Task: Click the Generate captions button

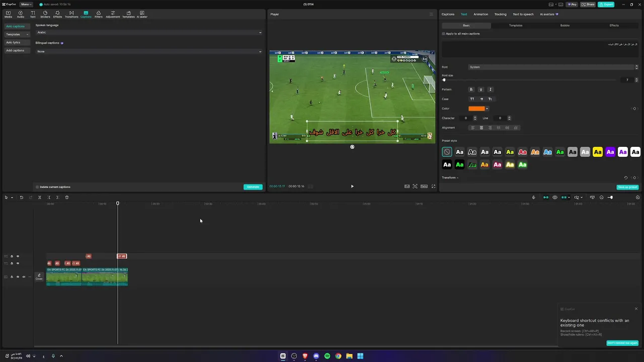Action: coord(253,187)
